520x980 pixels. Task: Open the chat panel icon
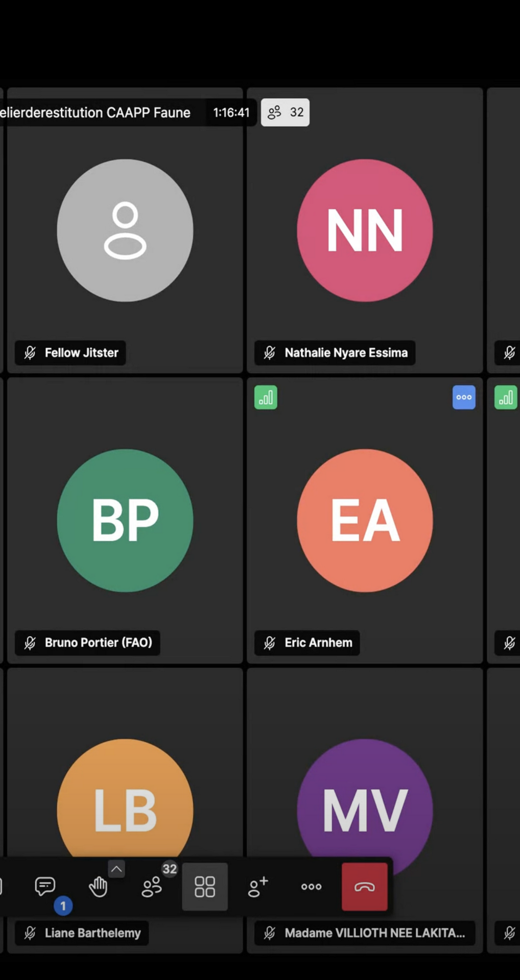(45, 887)
